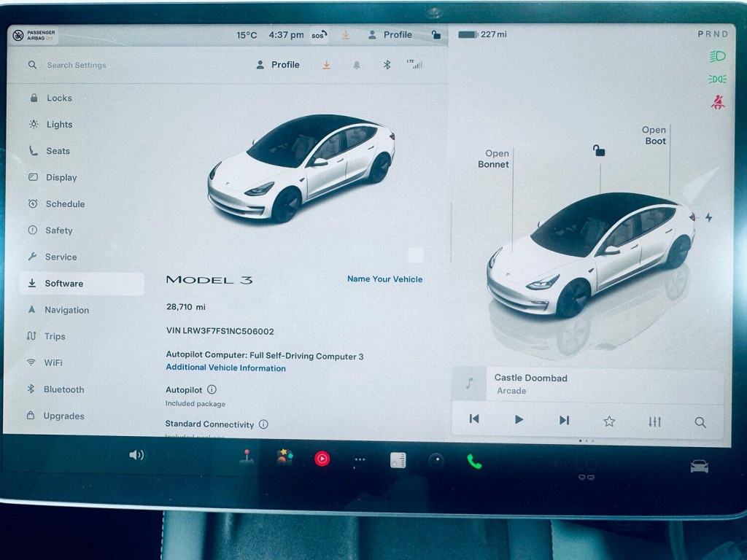Open the Profile menu in top status bar

tap(390, 35)
